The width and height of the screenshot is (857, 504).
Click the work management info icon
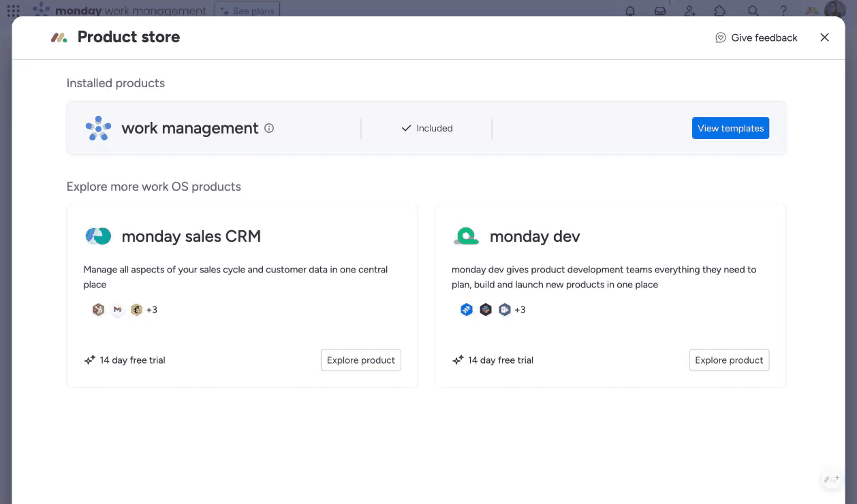pyautogui.click(x=269, y=128)
